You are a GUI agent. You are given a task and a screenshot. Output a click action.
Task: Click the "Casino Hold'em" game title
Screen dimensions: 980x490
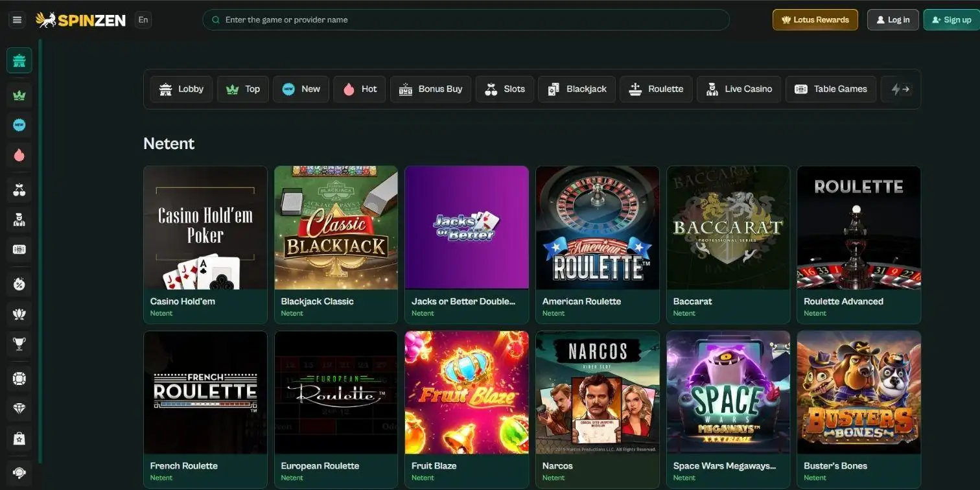point(183,301)
